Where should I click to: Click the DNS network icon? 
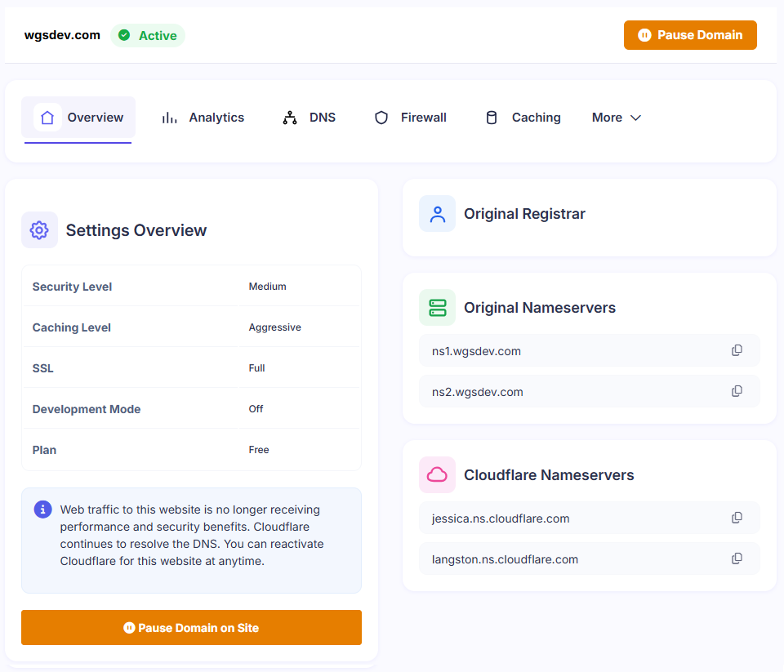[x=290, y=118]
